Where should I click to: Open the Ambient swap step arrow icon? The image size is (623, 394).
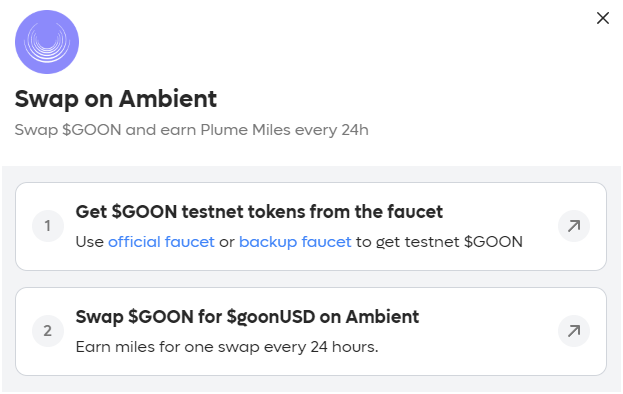point(574,331)
